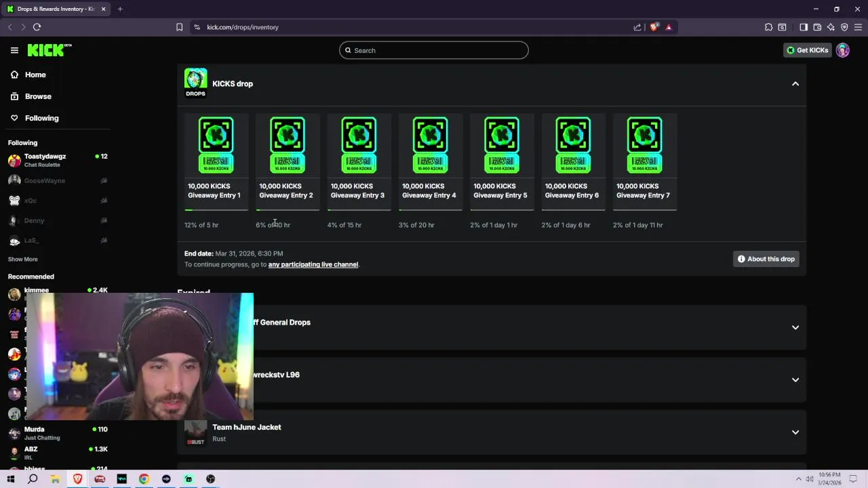Click '4% of 15 hr' progress text
Image resolution: width=868 pixels, height=488 pixels.
point(344,225)
